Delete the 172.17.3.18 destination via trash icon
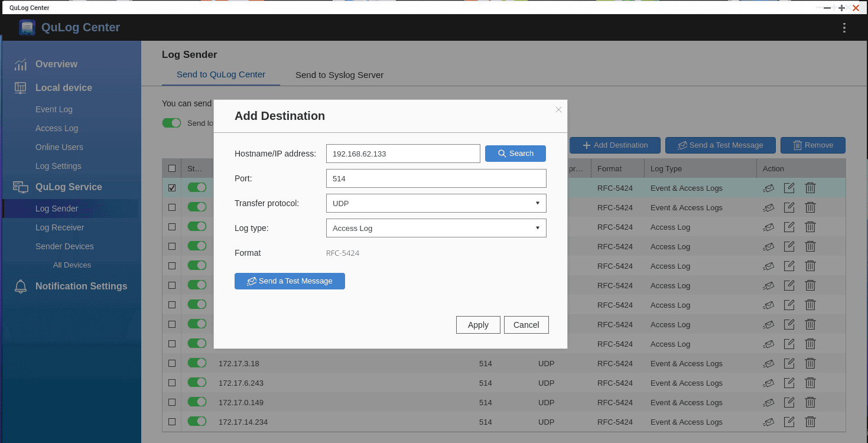This screenshot has height=443, width=868. [x=810, y=363]
